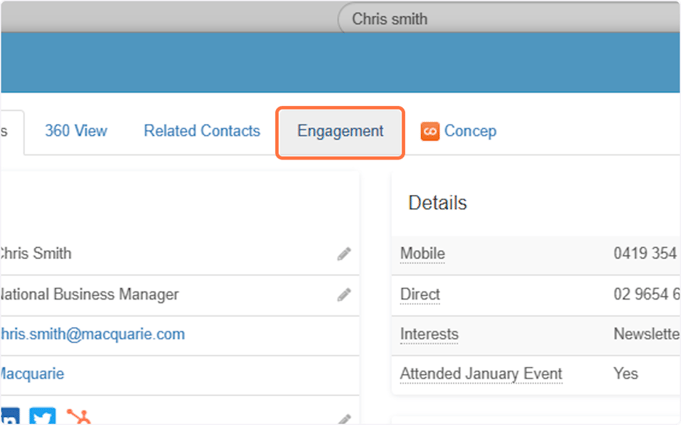This screenshot has height=425, width=681.
Task: Click the Direct field label
Action: pos(420,294)
